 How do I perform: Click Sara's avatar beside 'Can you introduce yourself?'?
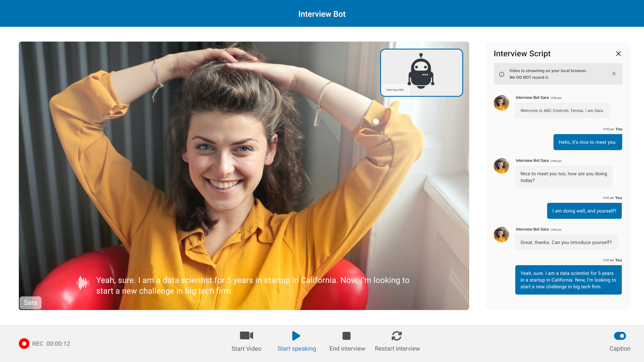point(501,235)
